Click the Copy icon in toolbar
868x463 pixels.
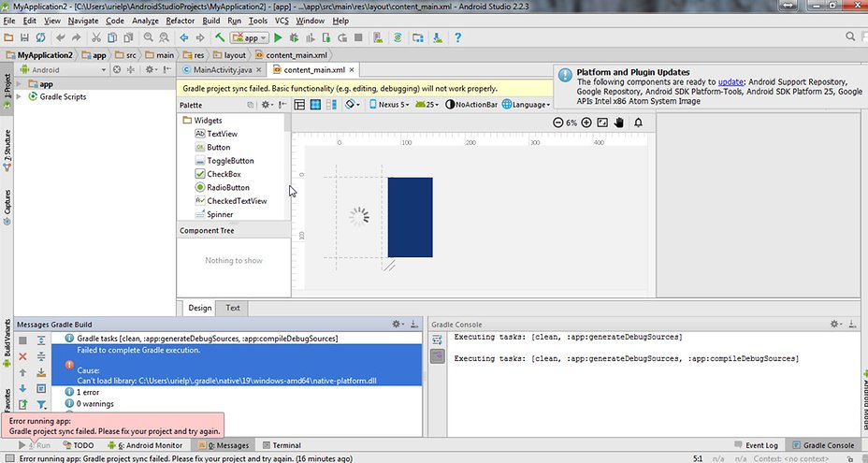tap(112, 37)
